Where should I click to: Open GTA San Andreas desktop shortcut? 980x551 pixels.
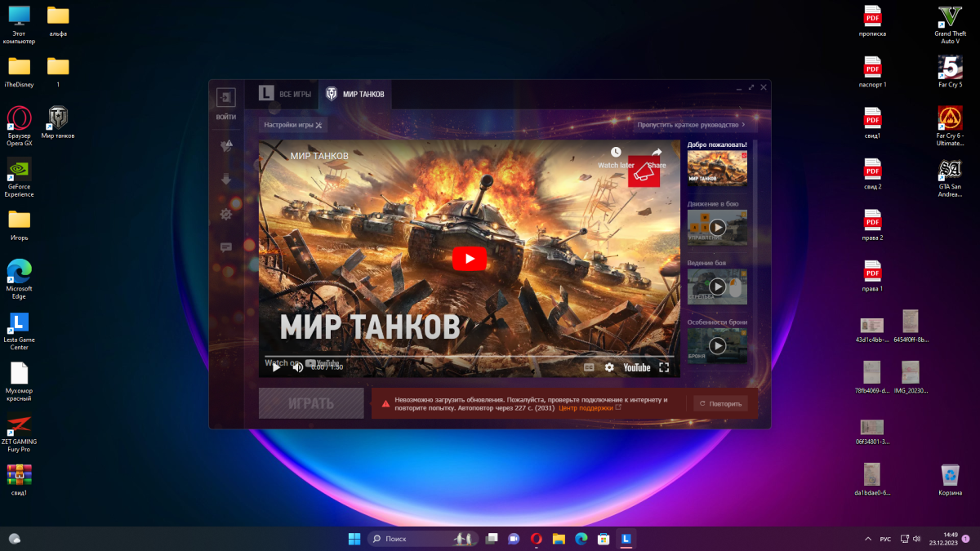950,177
